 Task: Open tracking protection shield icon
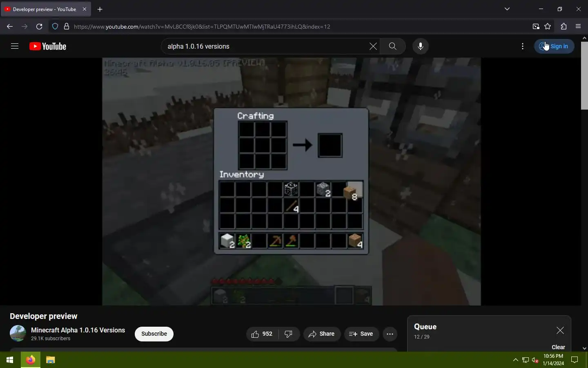coord(55,27)
